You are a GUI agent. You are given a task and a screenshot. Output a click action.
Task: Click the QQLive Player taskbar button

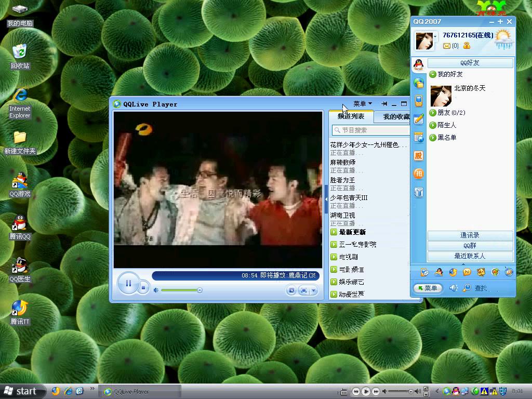139,392
